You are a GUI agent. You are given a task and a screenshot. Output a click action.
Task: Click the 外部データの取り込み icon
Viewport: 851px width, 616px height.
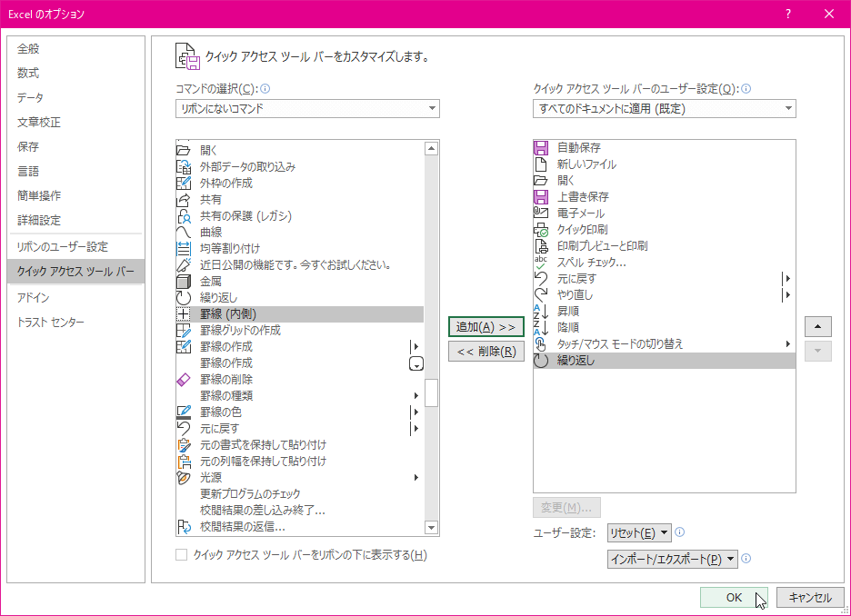[x=184, y=166]
